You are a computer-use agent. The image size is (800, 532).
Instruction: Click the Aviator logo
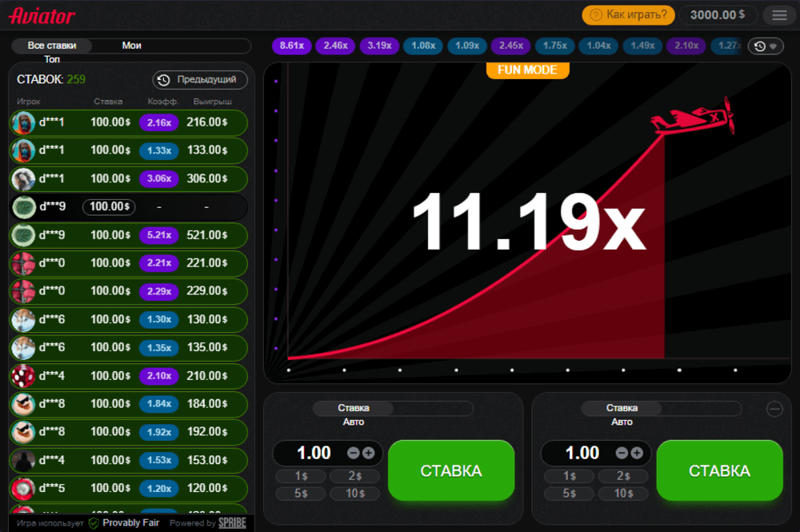pos(42,16)
